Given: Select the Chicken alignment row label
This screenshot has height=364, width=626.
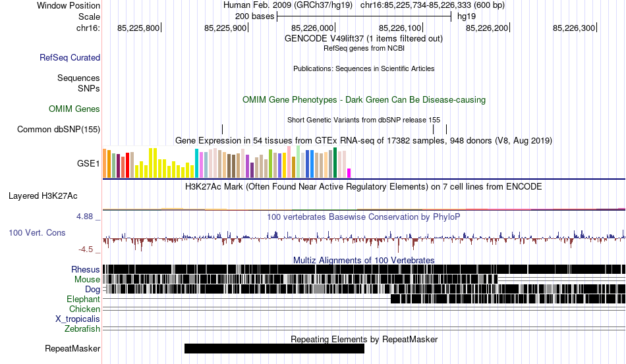Looking at the screenshot, I should [x=84, y=309].
